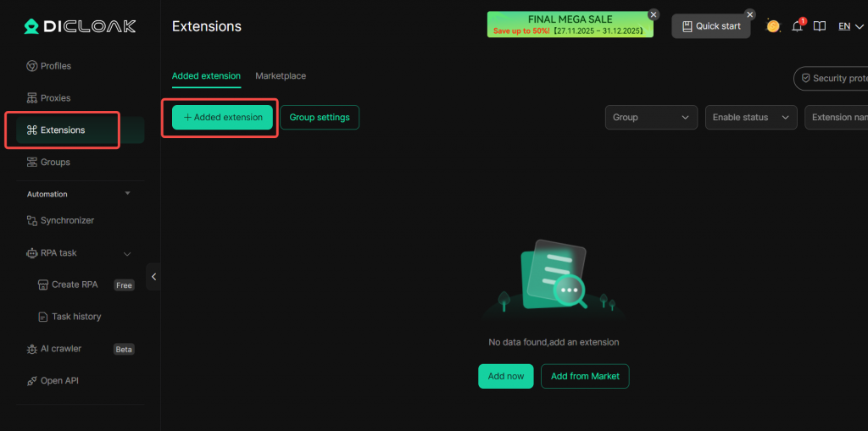Open the notification bell icon
Screen dimensions: 868x431
(x=797, y=26)
